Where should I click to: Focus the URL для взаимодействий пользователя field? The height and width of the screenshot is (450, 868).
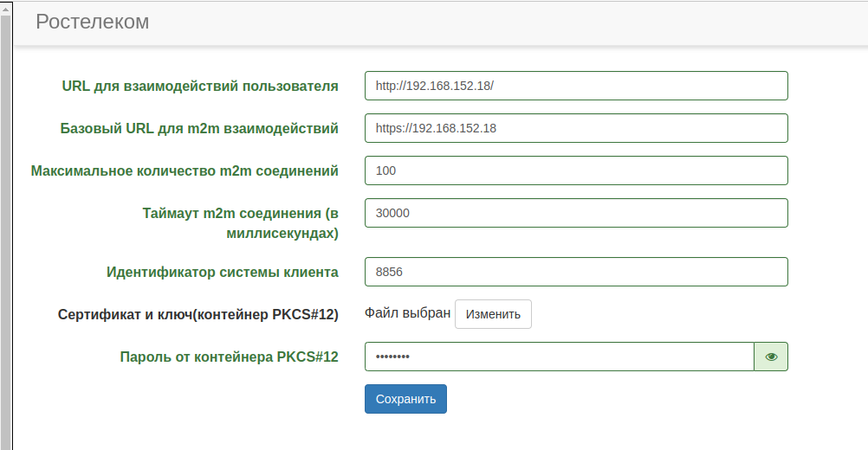[576, 86]
